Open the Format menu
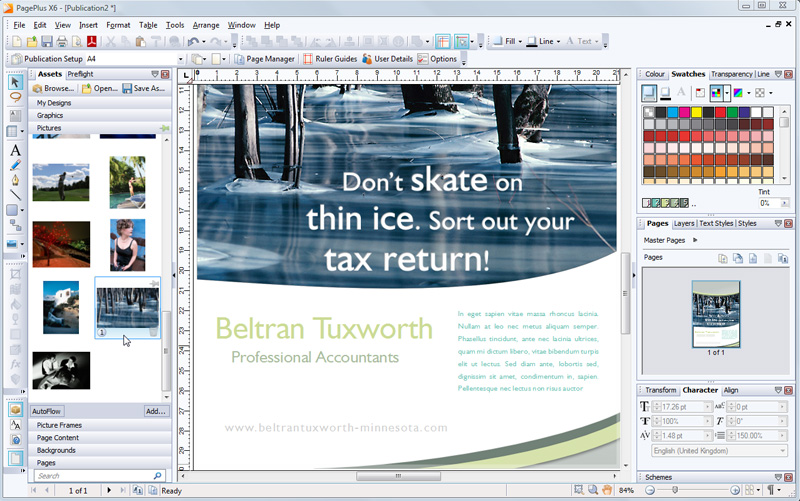Screen dimensions: 800x501 [118, 25]
